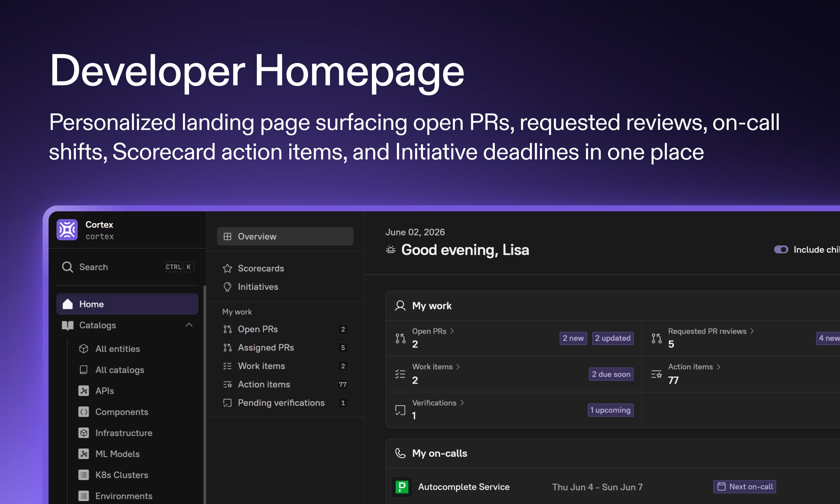The width and height of the screenshot is (840, 504).
Task: Click the All catalogs icon
Action: click(x=84, y=370)
